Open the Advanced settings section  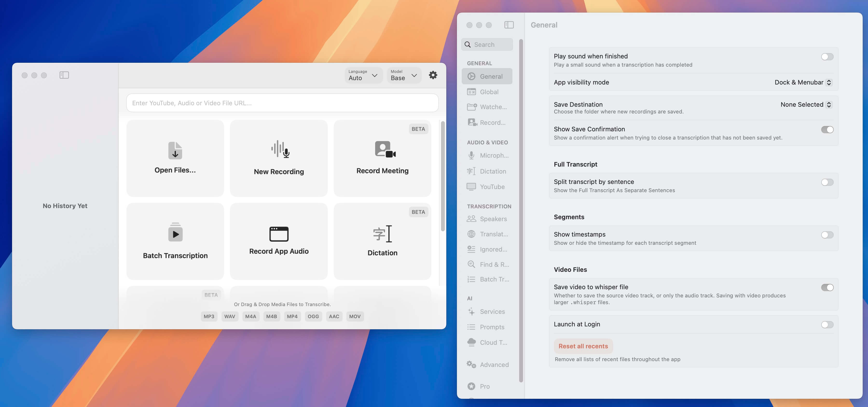pos(494,365)
